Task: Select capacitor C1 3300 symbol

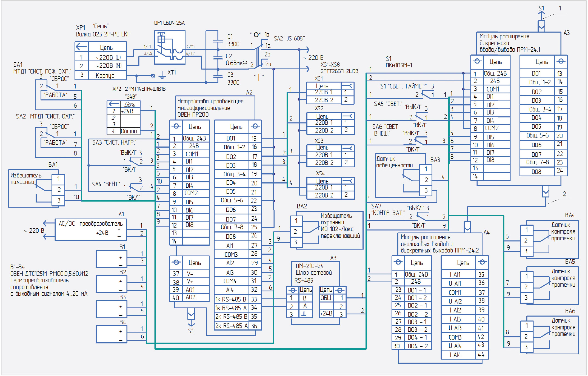Action: [218, 41]
